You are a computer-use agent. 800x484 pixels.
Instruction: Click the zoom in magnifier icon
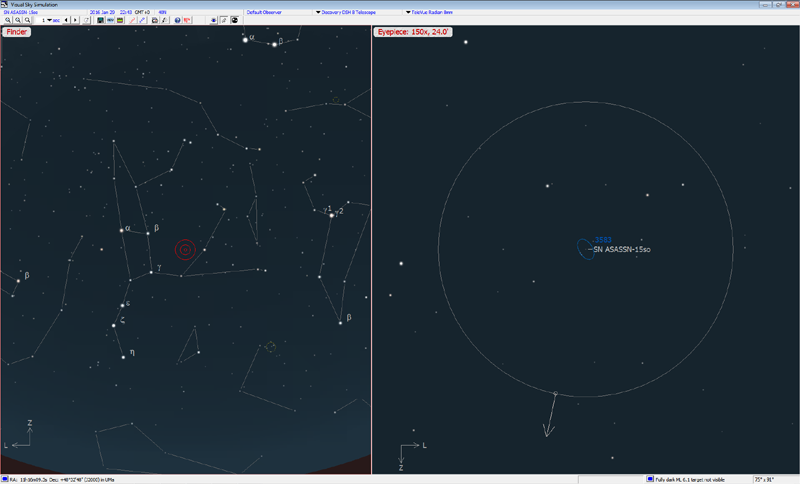[x=7, y=20]
